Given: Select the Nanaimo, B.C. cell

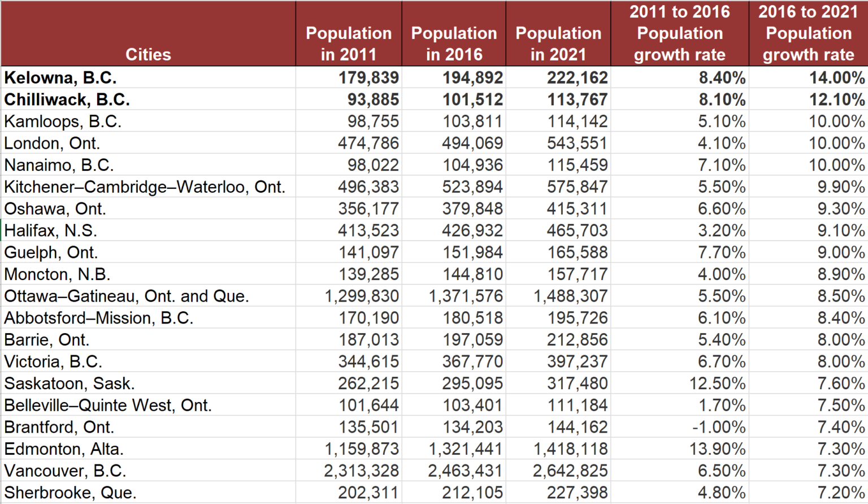Looking at the screenshot, I should coord(148,165).
